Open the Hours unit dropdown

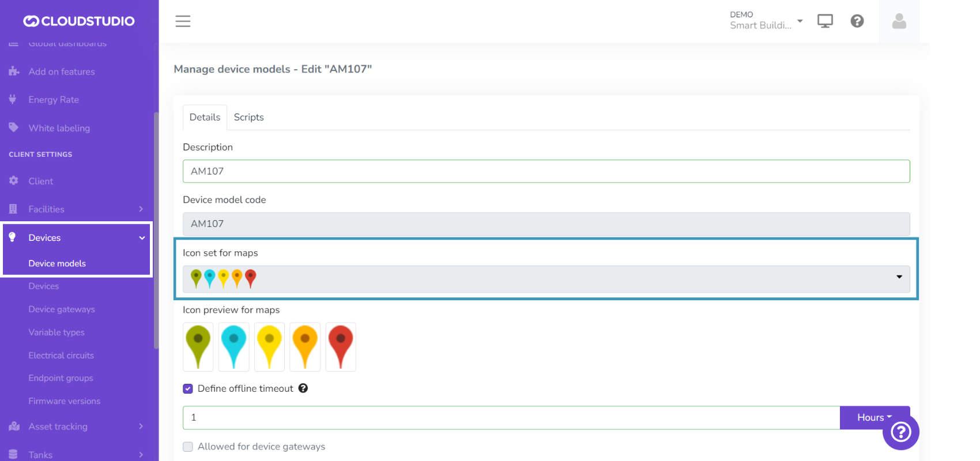[x=874, y=418]
